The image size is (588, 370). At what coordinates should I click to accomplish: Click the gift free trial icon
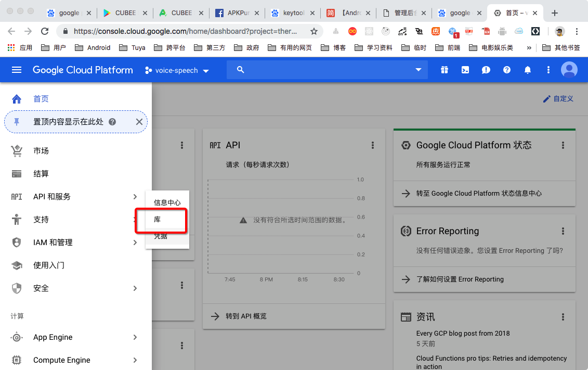[445, 70]
